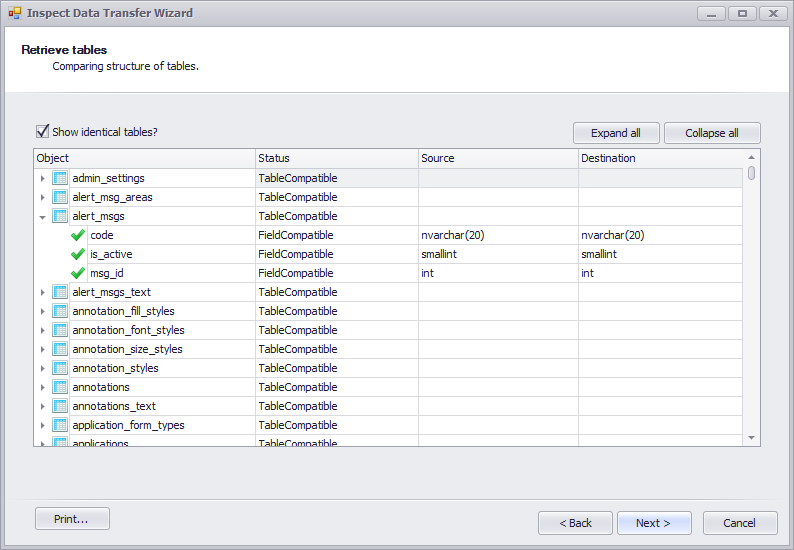The image size is (794, 550).
Task: Click the Destination column header
Action: 660,159
